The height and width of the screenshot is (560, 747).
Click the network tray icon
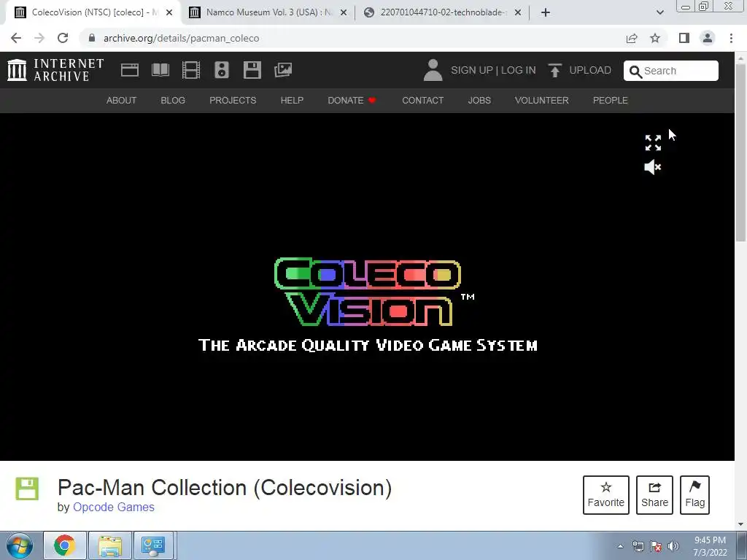pyautogui.click(x=638, y=546)
